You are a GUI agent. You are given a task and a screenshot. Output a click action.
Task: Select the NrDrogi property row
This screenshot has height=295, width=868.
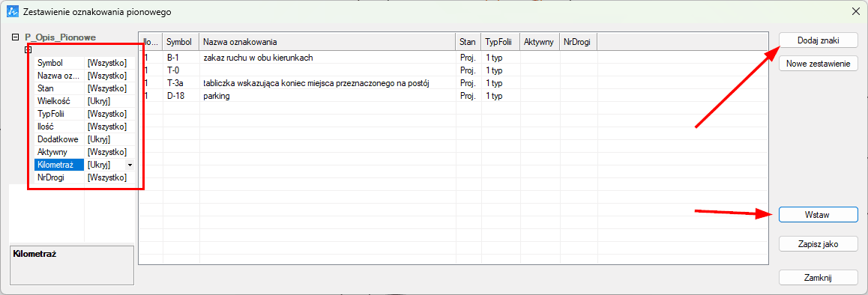pyautogui.click(x=84, y=177)
